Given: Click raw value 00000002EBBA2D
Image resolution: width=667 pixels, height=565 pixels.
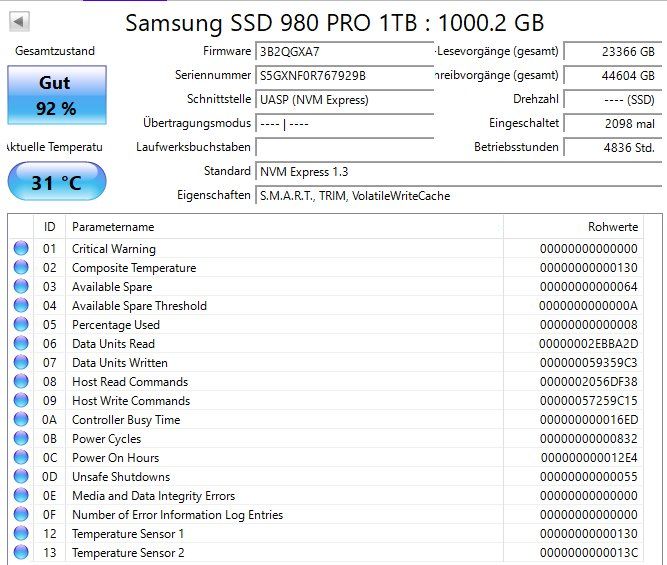Looking at the screenshot, I should 589,344.
